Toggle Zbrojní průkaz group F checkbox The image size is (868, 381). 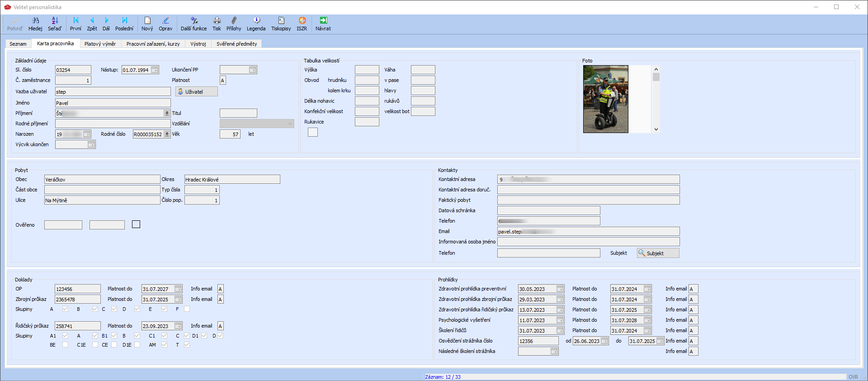click(187, 309)
